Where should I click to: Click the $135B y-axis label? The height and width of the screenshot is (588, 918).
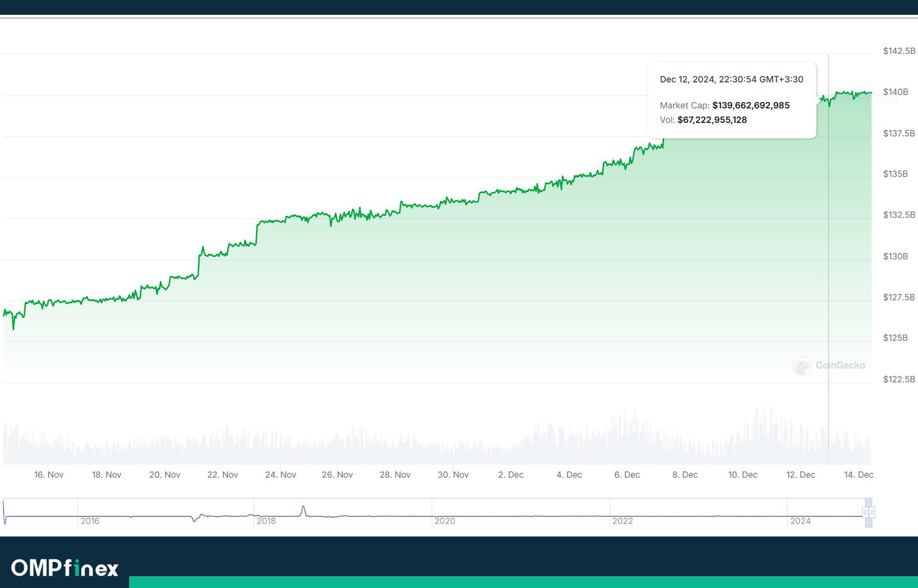[x=895, y=173]
